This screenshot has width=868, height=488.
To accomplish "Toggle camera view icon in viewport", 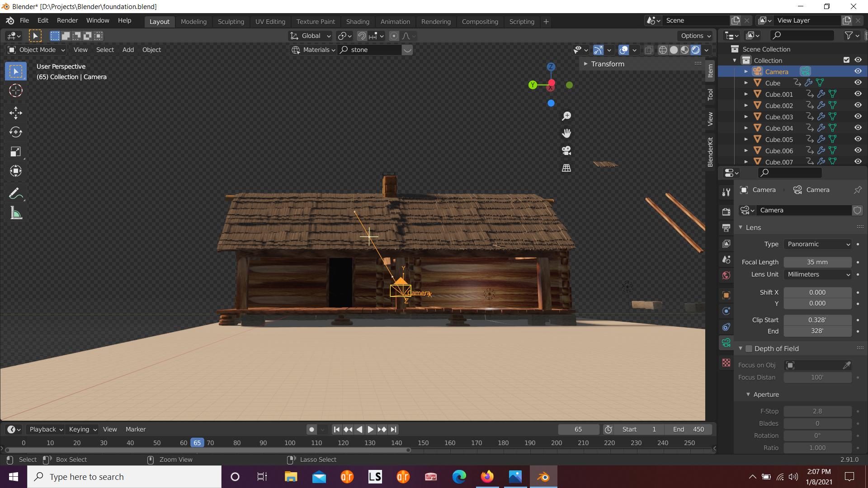I will pos(566,150).
